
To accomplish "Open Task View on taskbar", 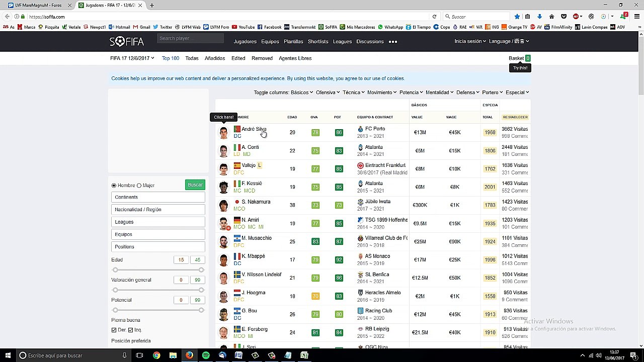I will point(139,355).
